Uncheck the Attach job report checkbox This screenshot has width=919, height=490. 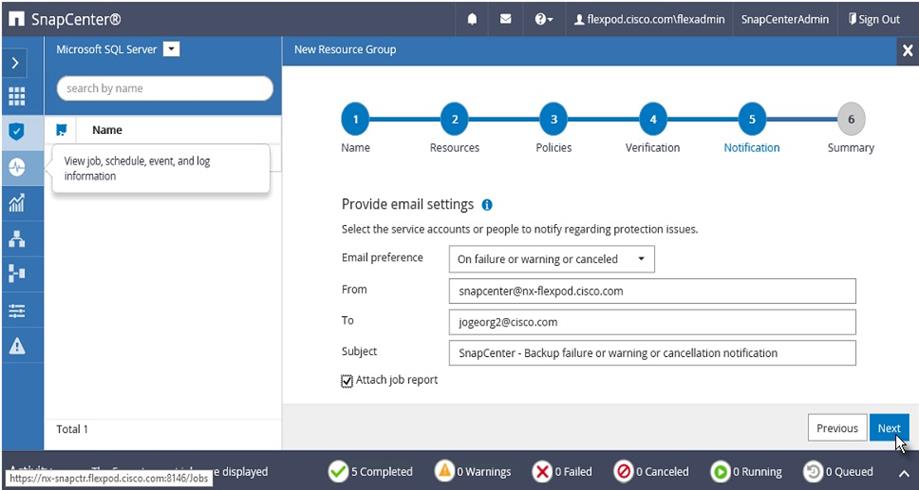pyautogui.click(x=347, y=382)
